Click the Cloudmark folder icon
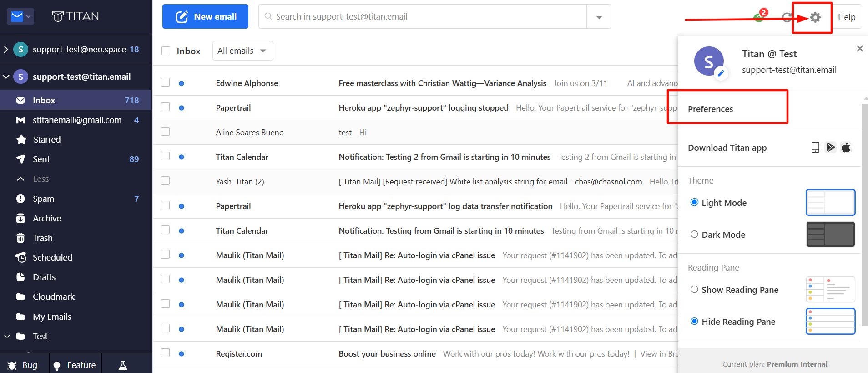 [x=20, y=296]
